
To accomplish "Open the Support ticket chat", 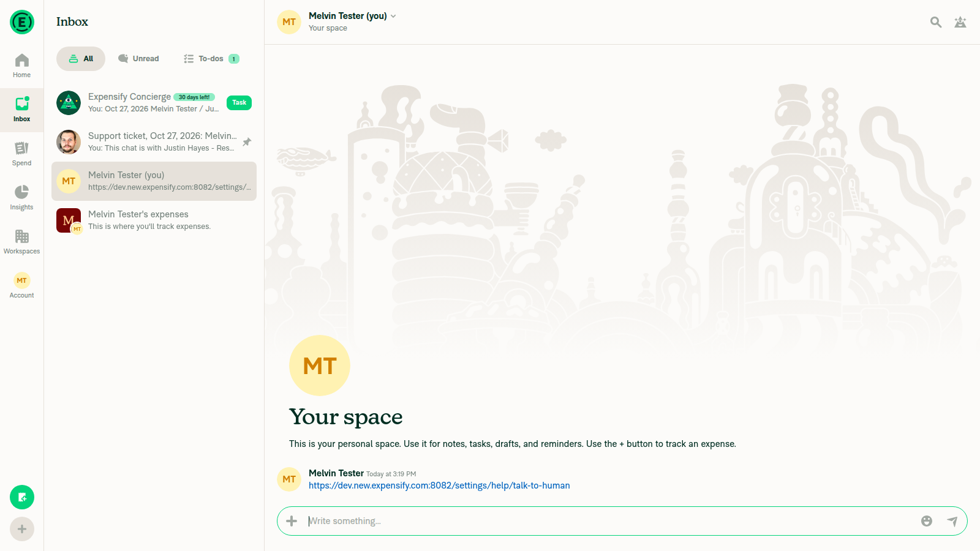I will pos(154,142).
